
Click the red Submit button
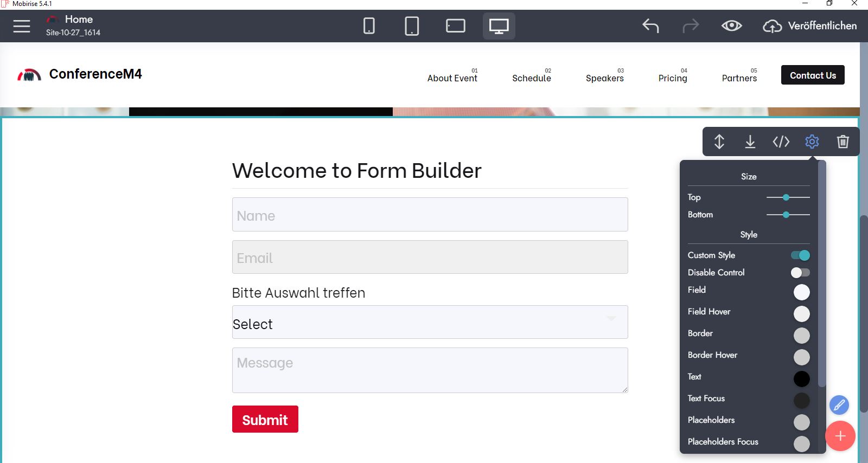[265, 420]
